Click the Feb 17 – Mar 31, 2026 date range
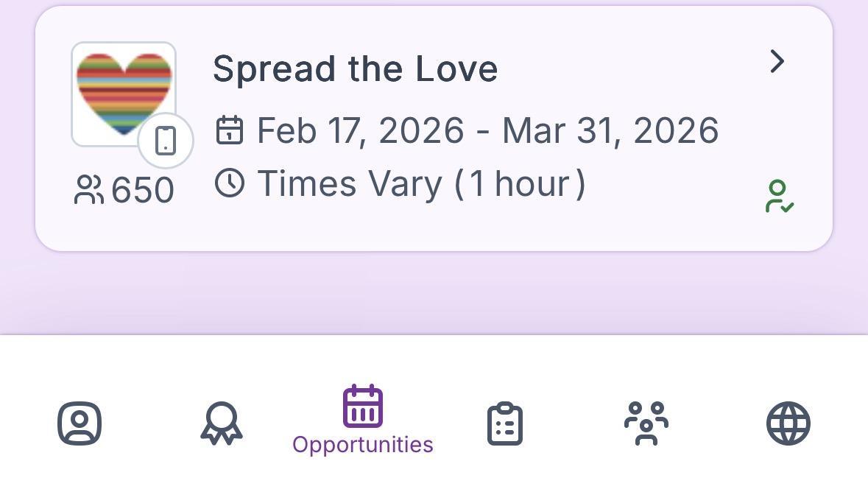The height and width of the screenshot is (503, 868). tap(487, 131)
